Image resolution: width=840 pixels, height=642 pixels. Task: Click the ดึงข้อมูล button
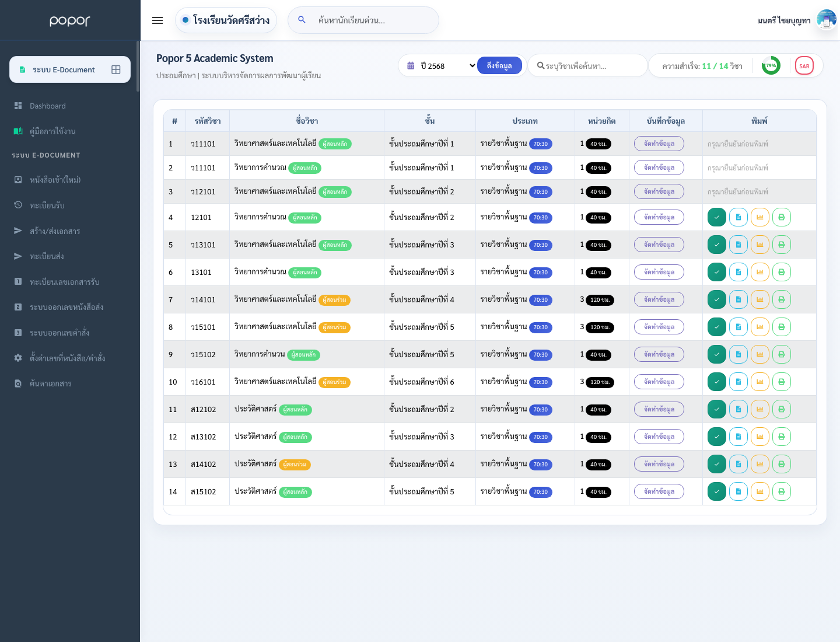(x=499, y=65)
